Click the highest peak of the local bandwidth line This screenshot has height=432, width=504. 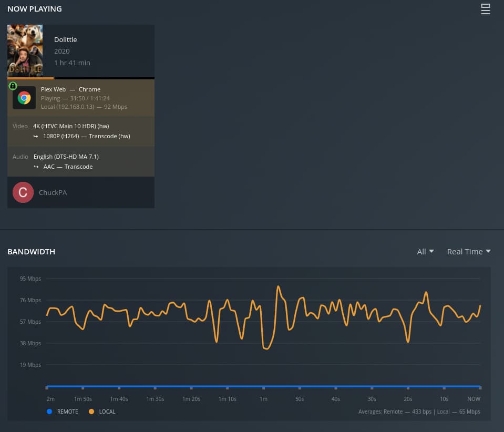(278, 286)
